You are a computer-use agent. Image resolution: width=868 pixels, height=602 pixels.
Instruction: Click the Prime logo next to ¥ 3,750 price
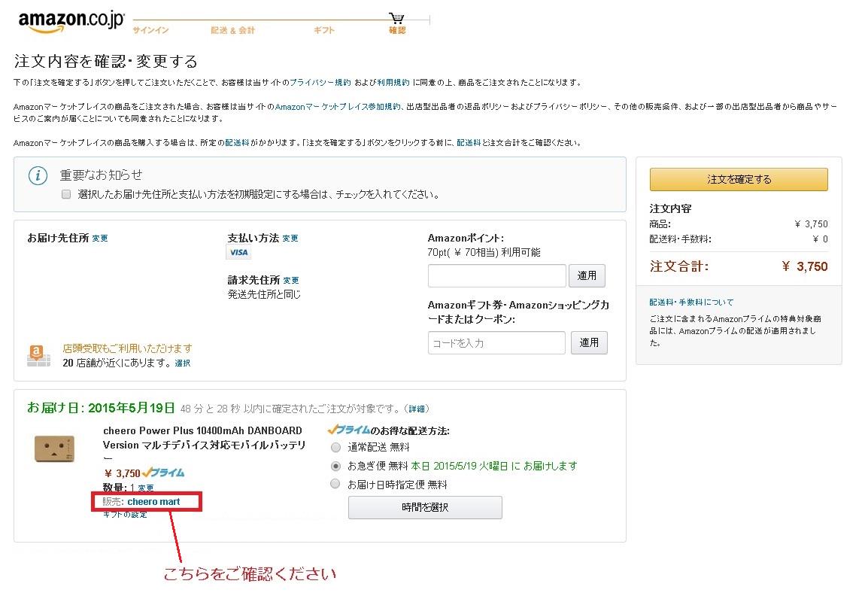click(x=163, y=473)
